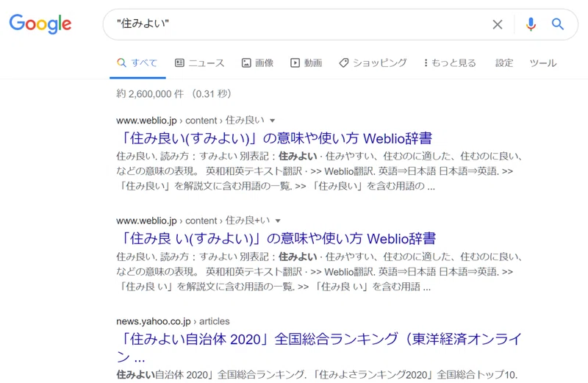
Task: Open the 画像 results tab
Action: (257, 62)
